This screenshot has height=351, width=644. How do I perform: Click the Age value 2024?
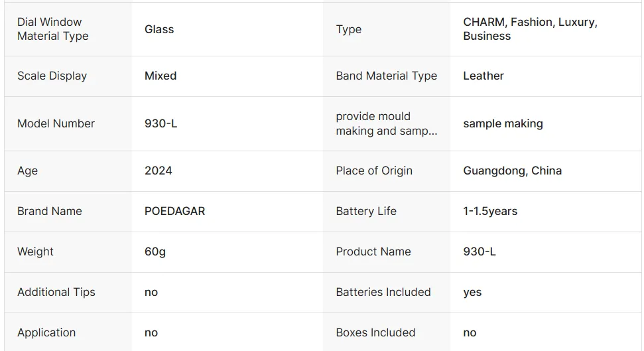158,171
